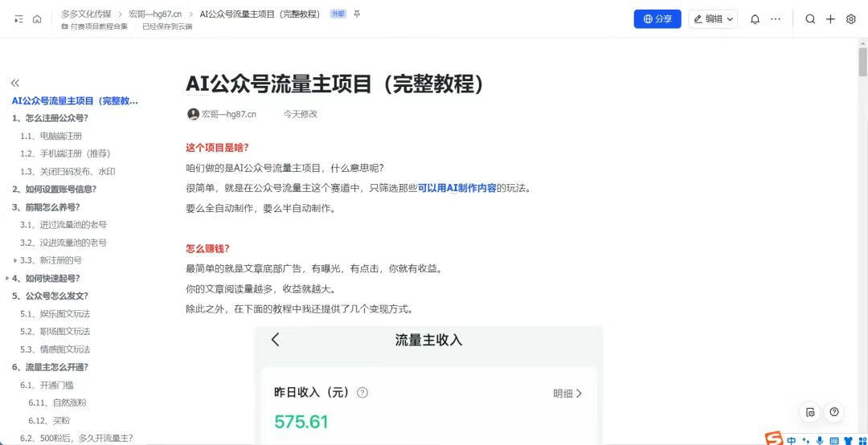Click the highlighted text 可以用AI制作内容
Viewport: 868px width, 445px height.
point(457,188)
